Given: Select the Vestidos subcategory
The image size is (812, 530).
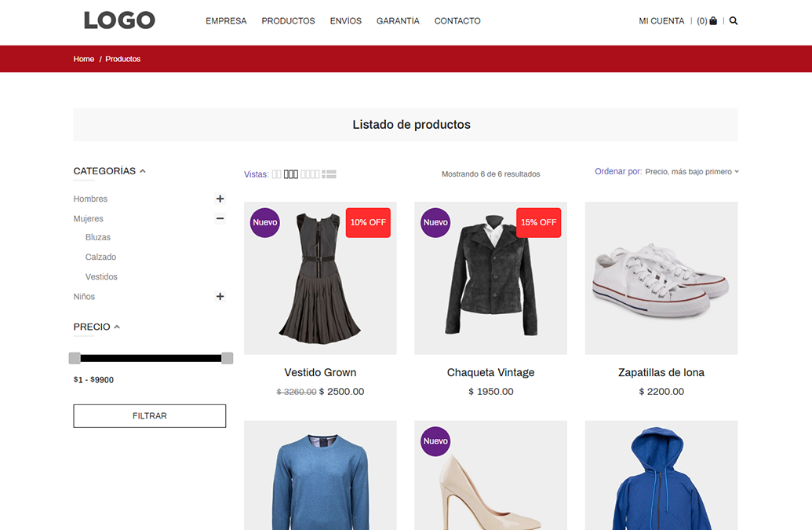Looking at the screenshot, I should pyautogui.click(x=101, y=276).
